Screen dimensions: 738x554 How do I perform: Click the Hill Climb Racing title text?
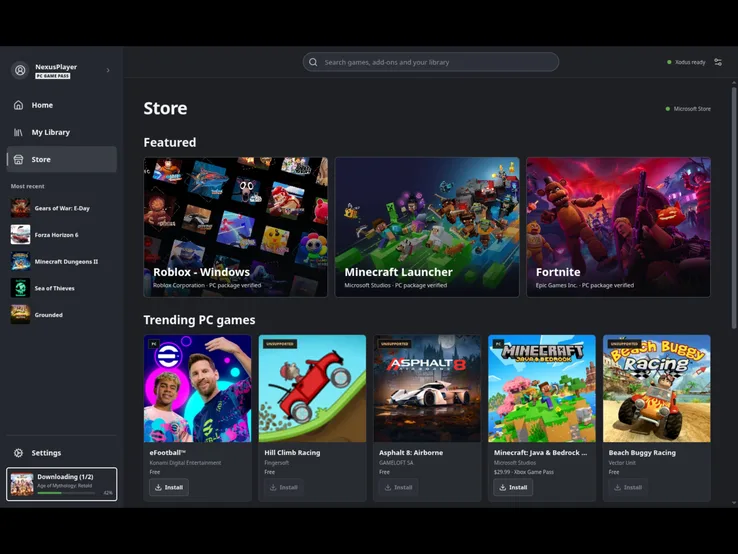292,452
